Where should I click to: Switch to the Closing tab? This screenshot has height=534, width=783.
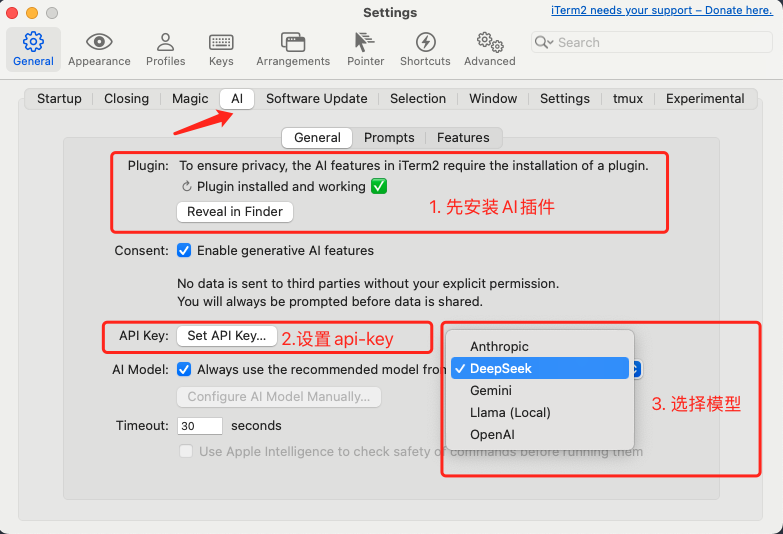click(x=126, y=98)
